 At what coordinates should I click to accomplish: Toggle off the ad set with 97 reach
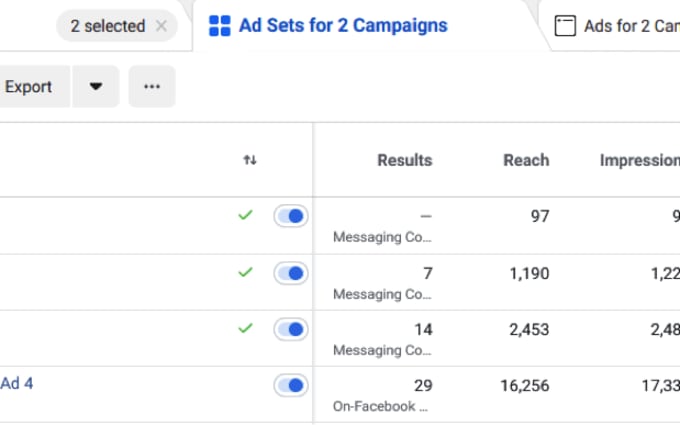point(291,216)
